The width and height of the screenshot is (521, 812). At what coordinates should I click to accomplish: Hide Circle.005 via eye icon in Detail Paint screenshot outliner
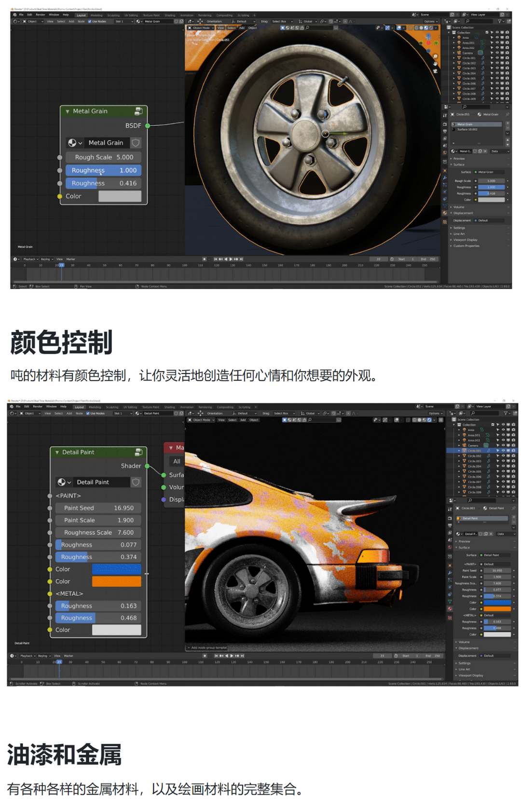(503, 471)
